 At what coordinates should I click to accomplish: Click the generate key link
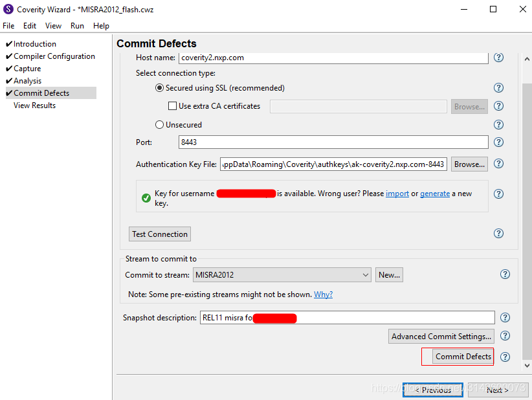click(435, 194)
